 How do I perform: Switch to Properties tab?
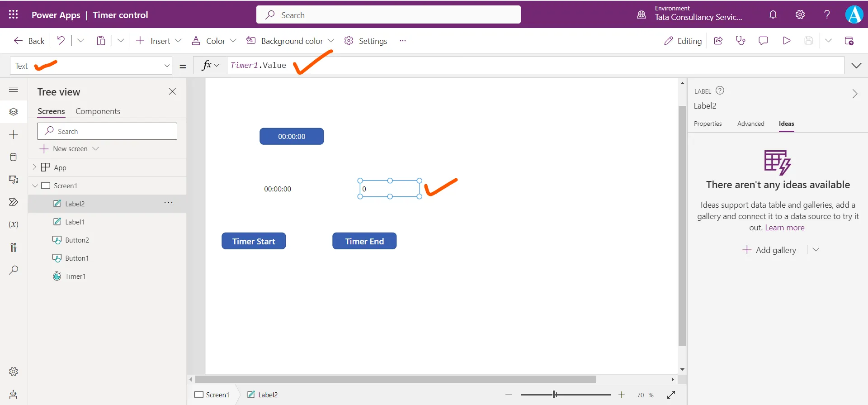(x=708, y=124)
